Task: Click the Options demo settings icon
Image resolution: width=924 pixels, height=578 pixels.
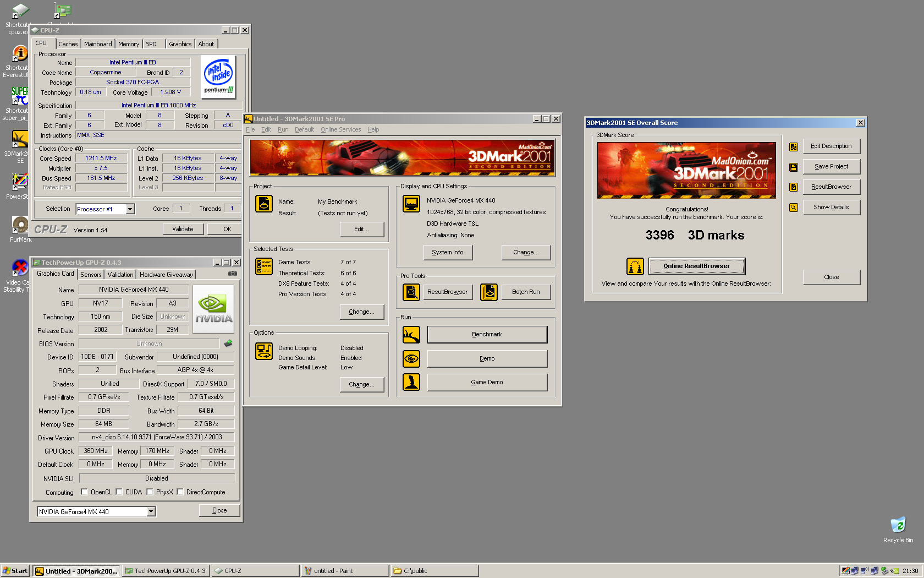Action: click(264, 351)
